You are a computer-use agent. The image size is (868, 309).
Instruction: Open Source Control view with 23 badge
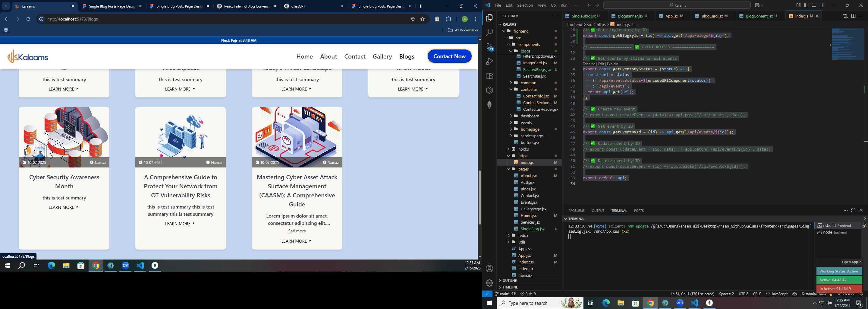(x=489, y=47)
